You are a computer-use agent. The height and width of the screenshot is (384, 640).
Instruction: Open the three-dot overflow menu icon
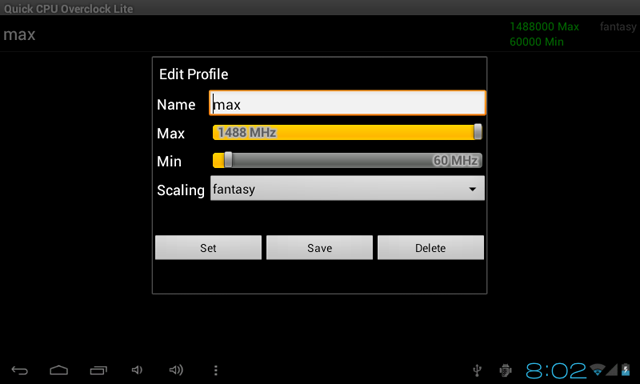[216, 370]
